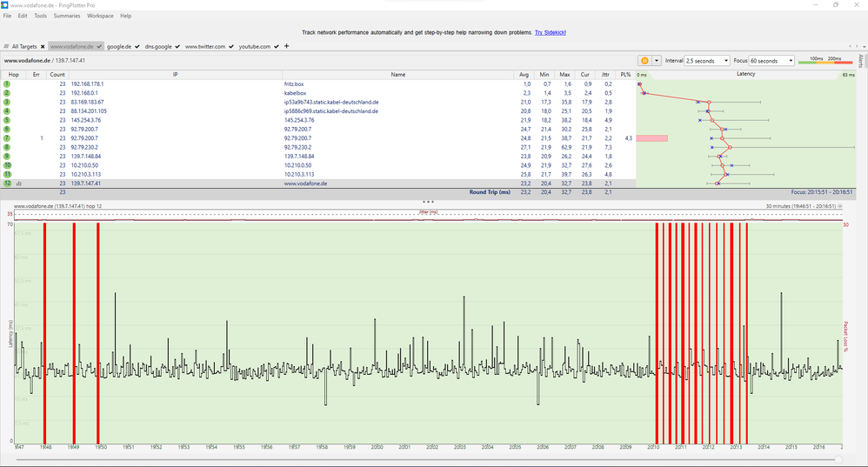Click the timeline graph icon in hop 12 row
This screenshot has width=868, height=467.
click(19, 183)
